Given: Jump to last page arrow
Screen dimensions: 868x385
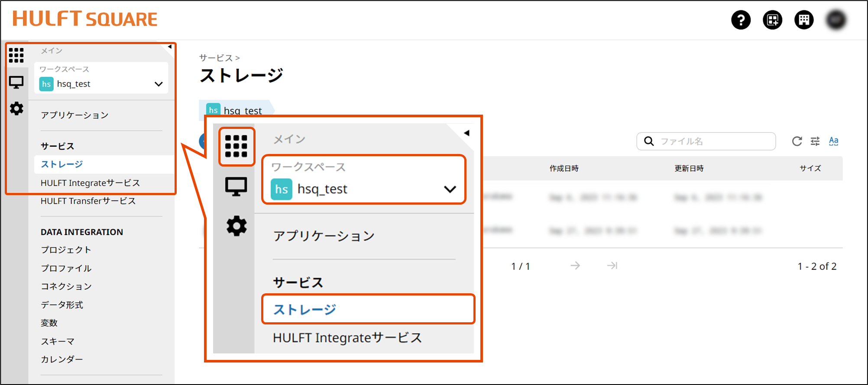Looking at the screenshot, I should point(612,266).
